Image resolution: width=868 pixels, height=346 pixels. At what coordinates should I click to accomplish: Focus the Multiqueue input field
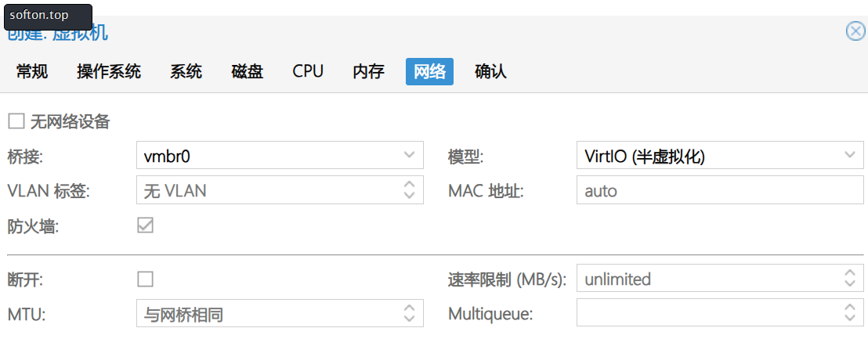tap(708, 313)
